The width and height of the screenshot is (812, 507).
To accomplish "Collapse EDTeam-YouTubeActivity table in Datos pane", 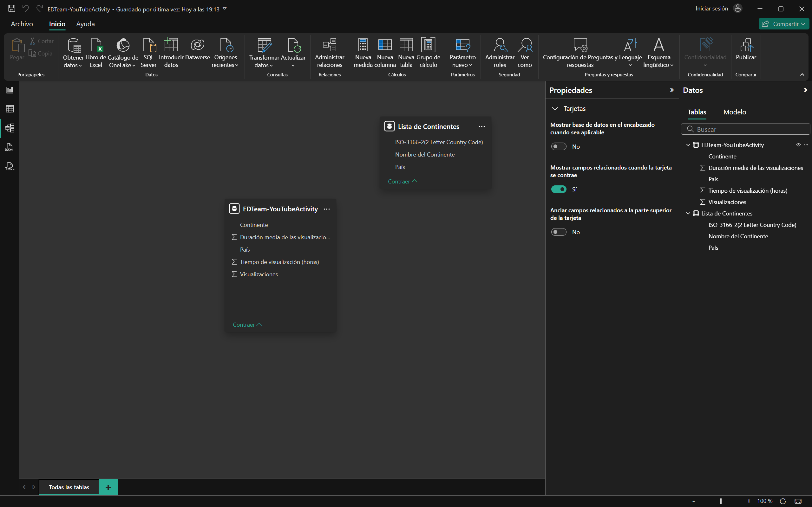I will [688, 145].
